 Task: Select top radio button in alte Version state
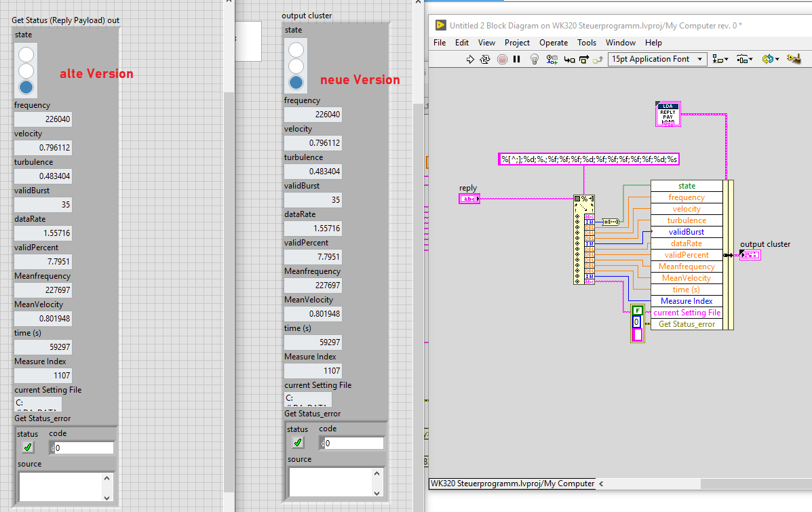coord(26,55)
